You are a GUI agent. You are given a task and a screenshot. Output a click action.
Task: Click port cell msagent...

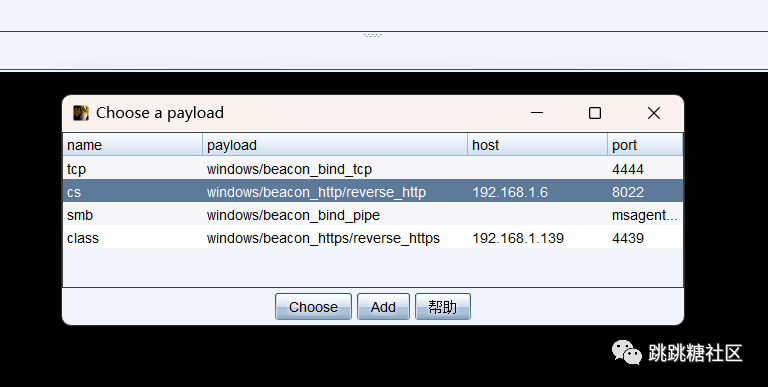[x=645, y=215]
